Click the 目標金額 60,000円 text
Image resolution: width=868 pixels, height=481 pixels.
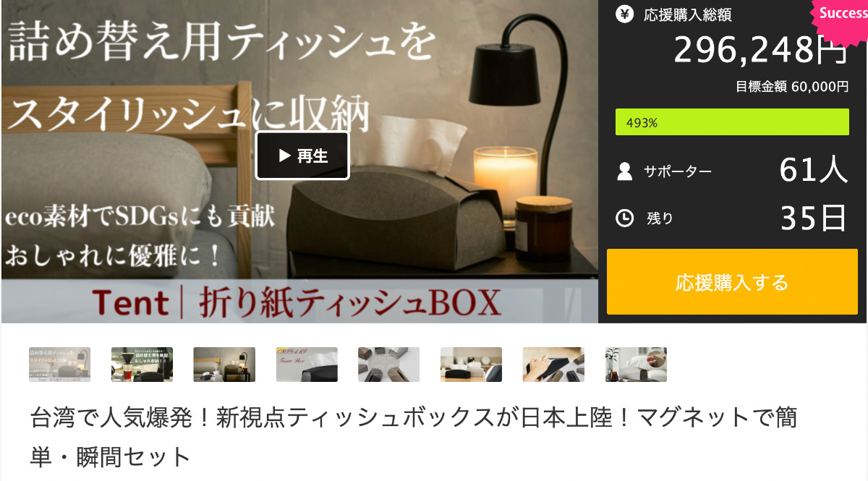pyautogui.click(x=792, y=87)
